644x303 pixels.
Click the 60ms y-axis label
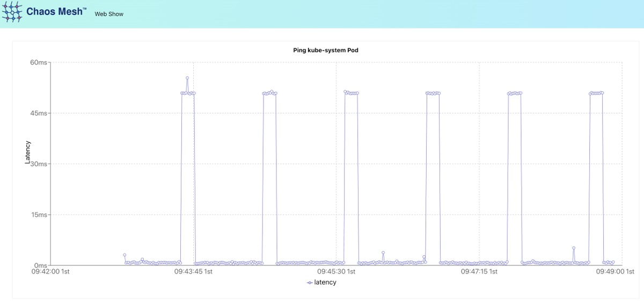click(39, 62)
